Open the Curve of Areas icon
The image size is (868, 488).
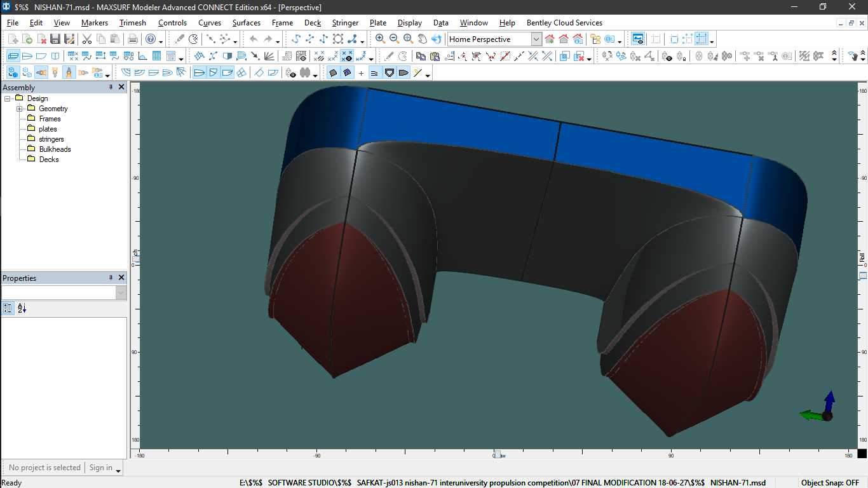point(142,56)
